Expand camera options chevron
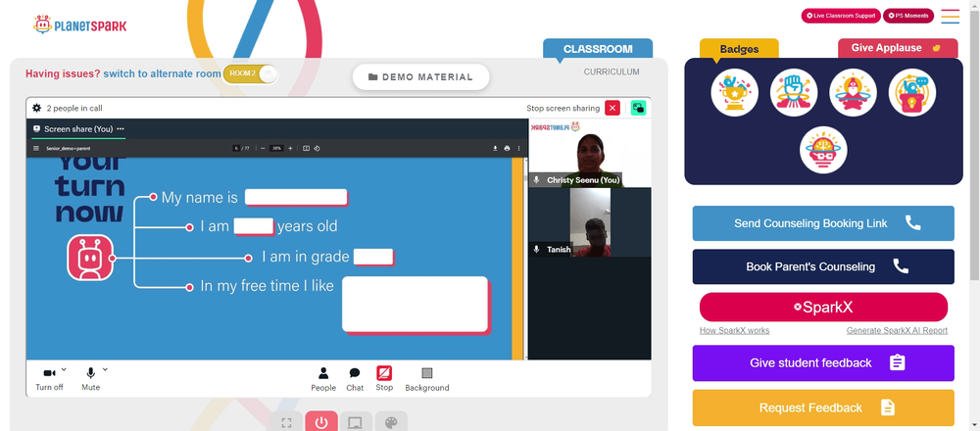 pyautogui.click(x=64, y=369)
